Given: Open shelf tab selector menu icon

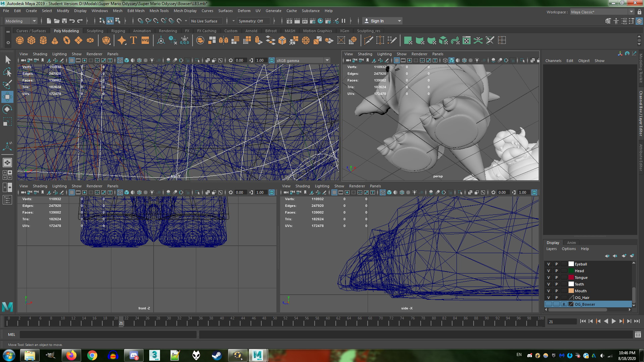Looking at the screenshot, I should click(x=8, y=32).
